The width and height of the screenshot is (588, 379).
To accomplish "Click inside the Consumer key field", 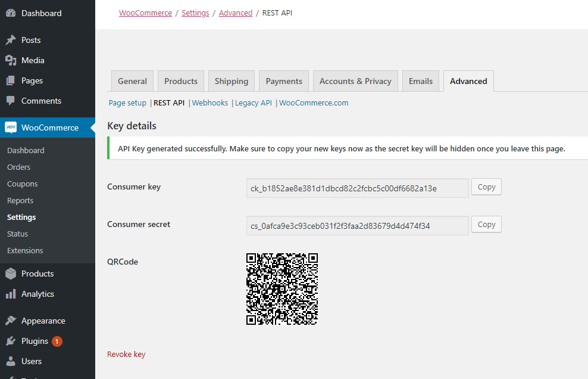I will coord(357,188).
